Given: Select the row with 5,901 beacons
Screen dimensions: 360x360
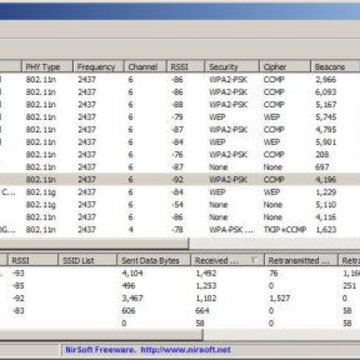Looking at the screenshot, I should point(180,142).
